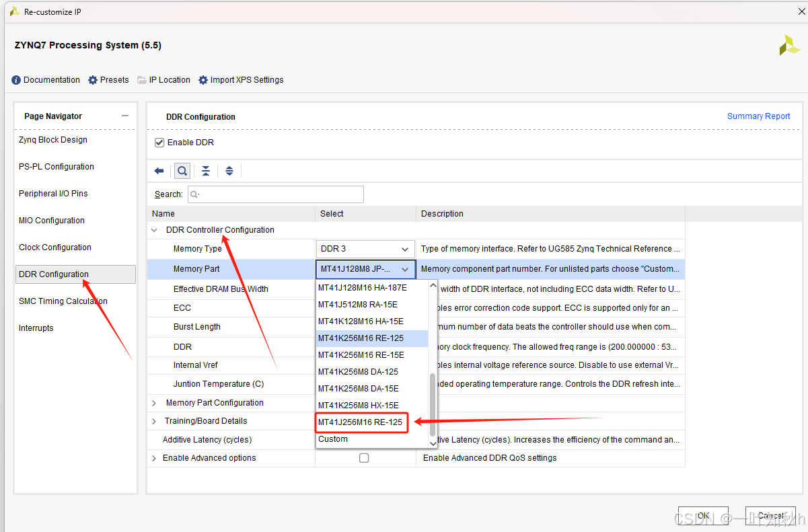Open the Documentation info icon
This screenshot has height=532, width=808.
pos(16,80)
